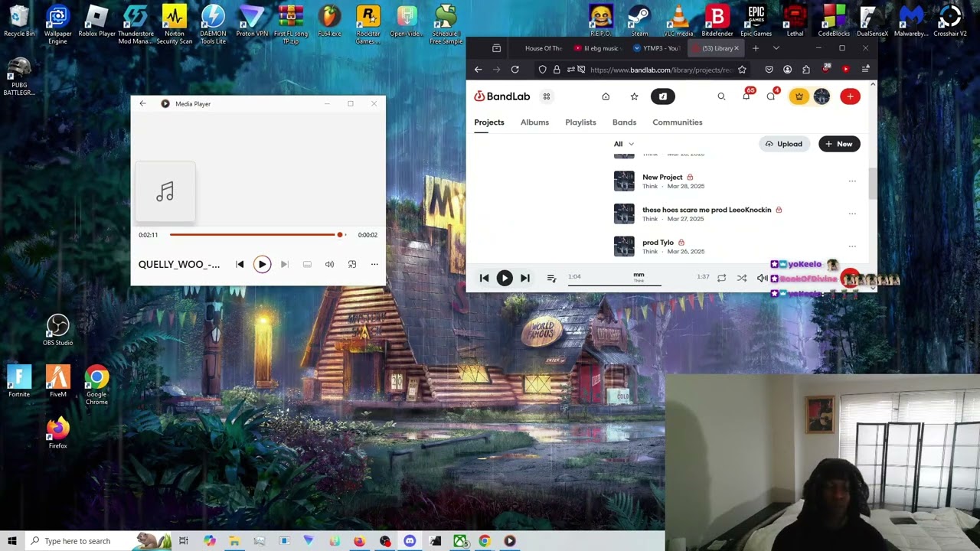This screenshot has width=980, height=551.
Task: Expand the All filter dropdown
Action: point(624,144)
